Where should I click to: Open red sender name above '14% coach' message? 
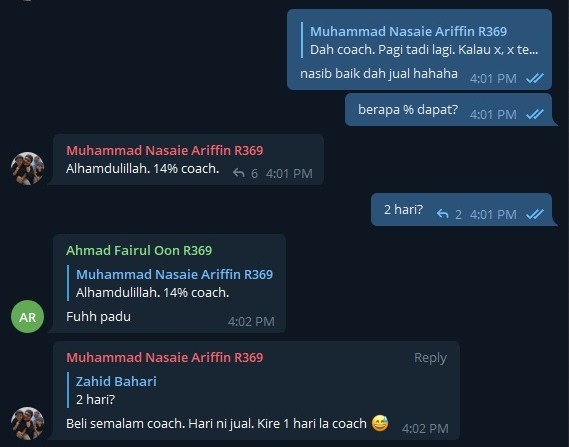[x=165, y=150]
